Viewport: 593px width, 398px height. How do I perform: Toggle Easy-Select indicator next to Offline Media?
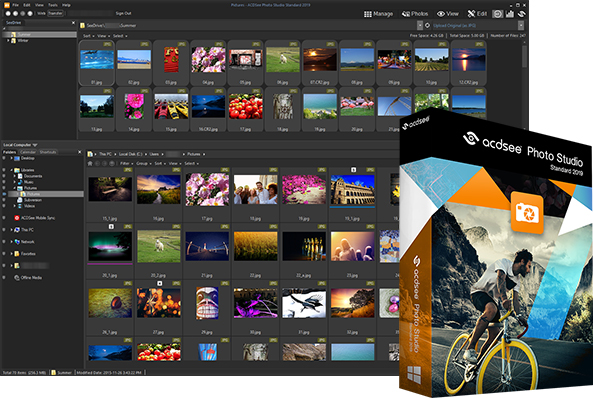(x=4, y=278)
